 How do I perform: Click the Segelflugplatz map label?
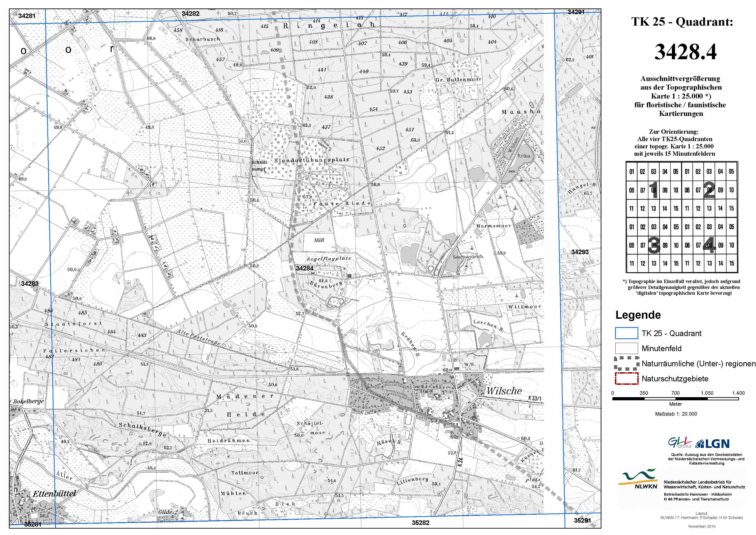coord(329,259)
